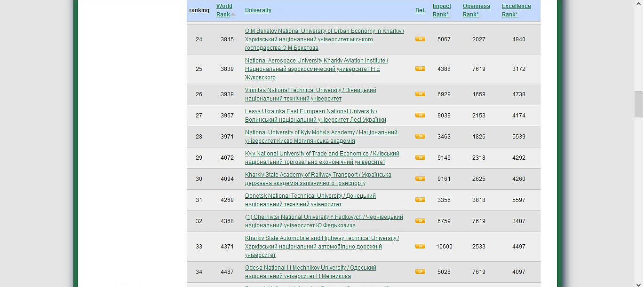Open details icon for Kharkiv Railway Transport Academy
The image size is (644, 287).
420,178
